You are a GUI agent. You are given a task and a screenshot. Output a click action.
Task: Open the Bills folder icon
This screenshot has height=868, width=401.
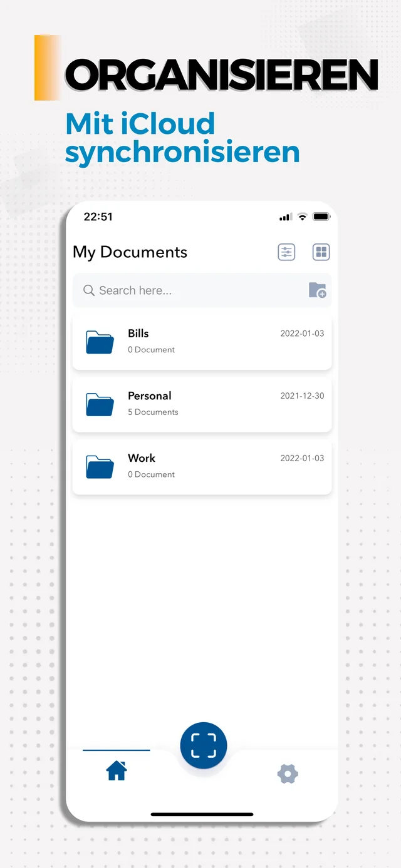pyautogui.click(x=100, y=342)
